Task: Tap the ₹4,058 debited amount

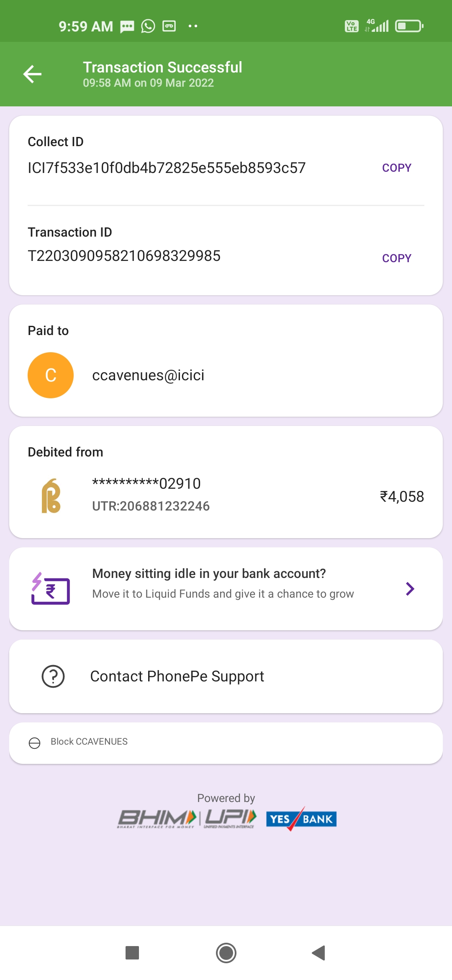Action: point(402,497)
